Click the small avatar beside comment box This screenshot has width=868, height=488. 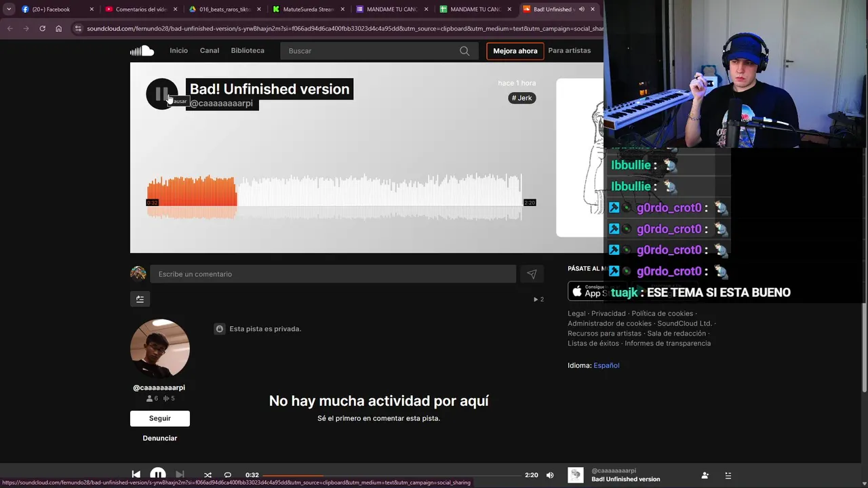tap(138, 273)
